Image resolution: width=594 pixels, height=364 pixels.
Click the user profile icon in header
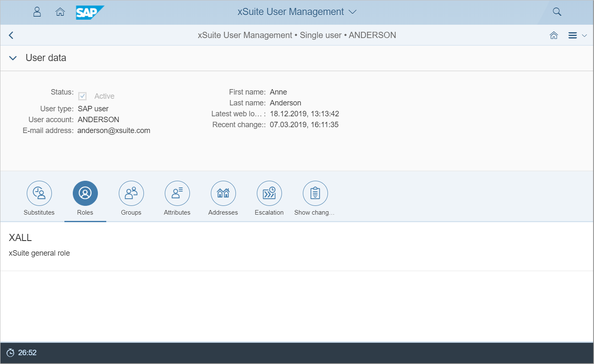(x=37, y=12)
